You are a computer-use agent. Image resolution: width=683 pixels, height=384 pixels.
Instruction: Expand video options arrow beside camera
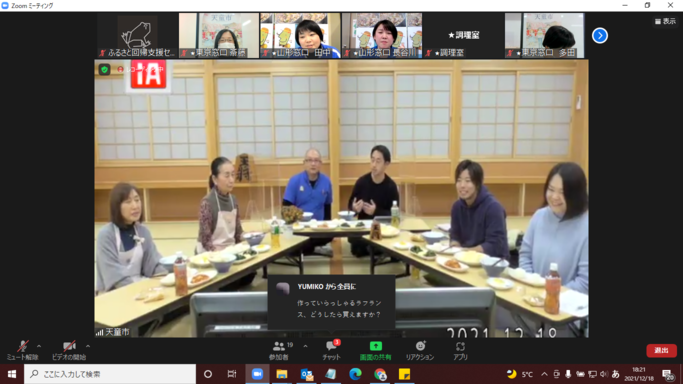point(88,347)
